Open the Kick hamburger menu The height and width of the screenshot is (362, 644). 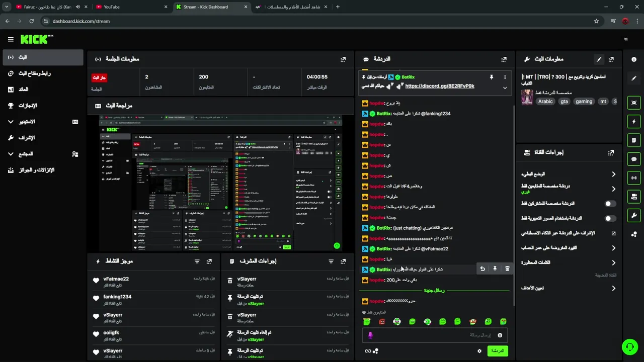click(11, 39)
